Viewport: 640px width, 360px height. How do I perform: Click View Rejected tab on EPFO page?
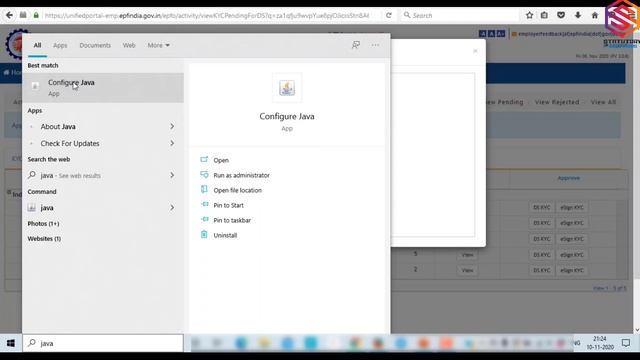pyautogui.click(x=557, y=102)
